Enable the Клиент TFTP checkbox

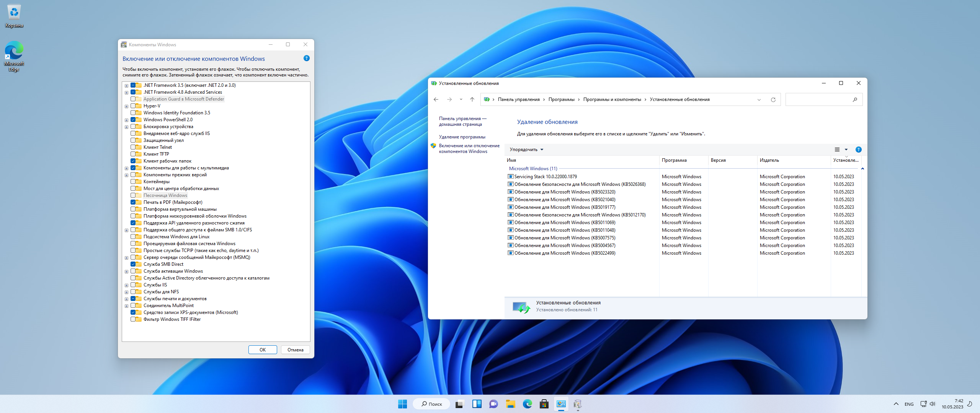click(133, 154)
